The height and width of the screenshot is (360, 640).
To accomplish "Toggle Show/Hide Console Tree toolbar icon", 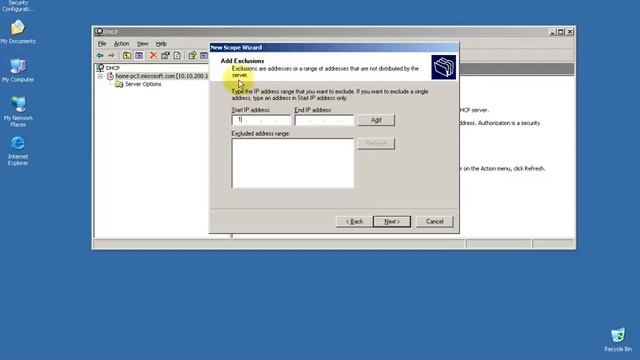I will (139, 56).
